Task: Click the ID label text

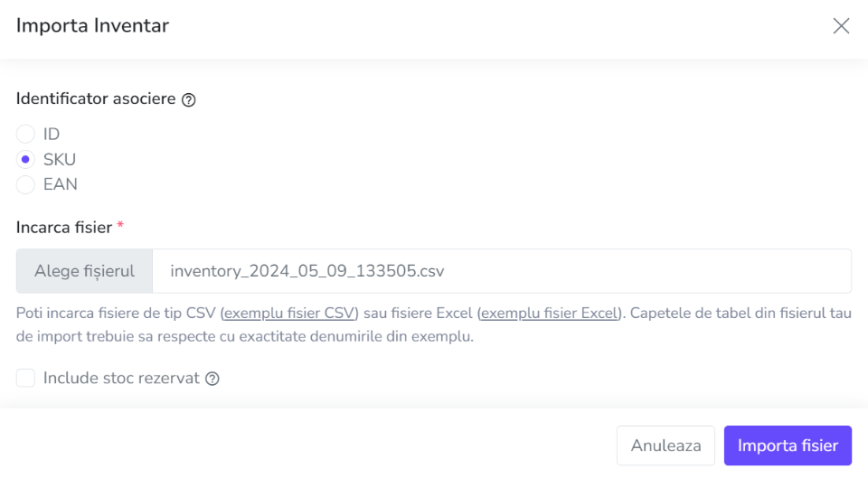Action: coord(52,134)
